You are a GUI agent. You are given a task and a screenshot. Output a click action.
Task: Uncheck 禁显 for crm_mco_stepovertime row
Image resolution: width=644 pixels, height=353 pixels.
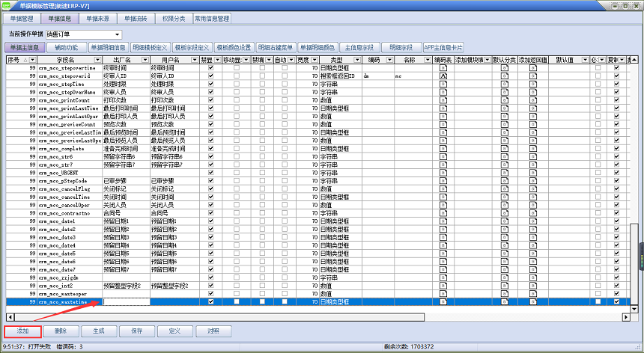211,68
